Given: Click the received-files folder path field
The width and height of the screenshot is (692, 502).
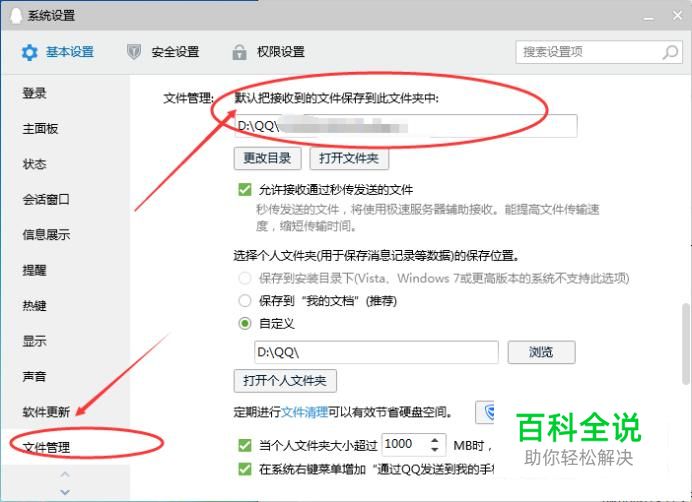Looking at the screenshot, I should (405, 126).
